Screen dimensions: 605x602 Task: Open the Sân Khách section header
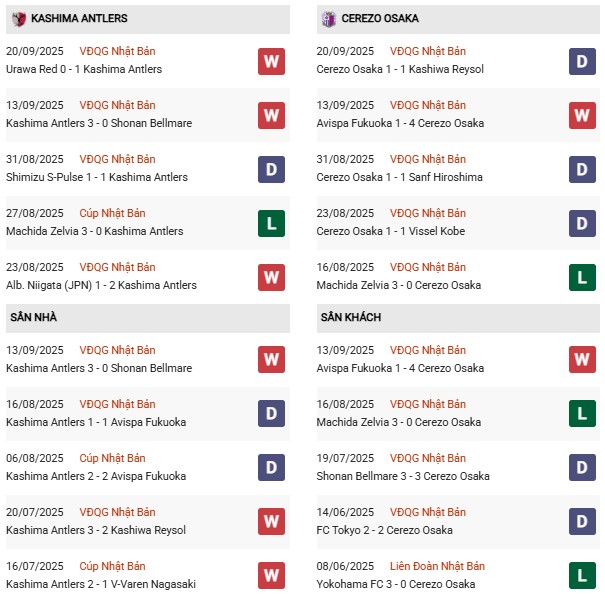click(x=458, y=318)
